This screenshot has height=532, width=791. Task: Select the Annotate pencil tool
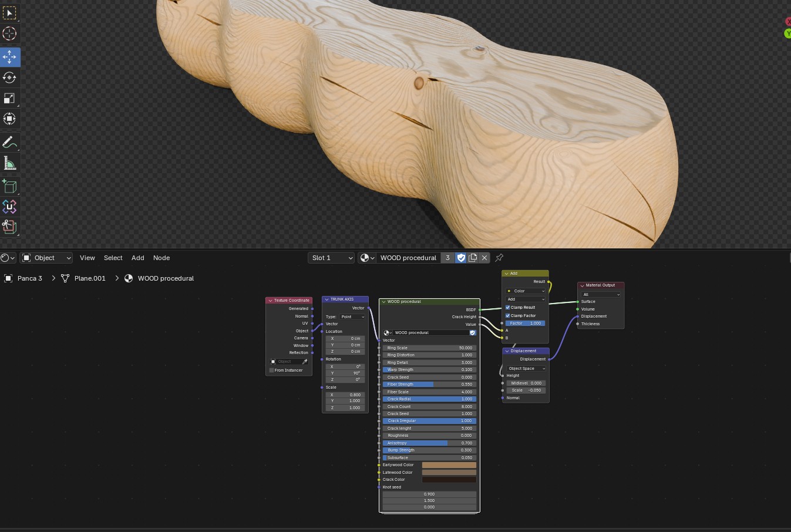[9, 142]
